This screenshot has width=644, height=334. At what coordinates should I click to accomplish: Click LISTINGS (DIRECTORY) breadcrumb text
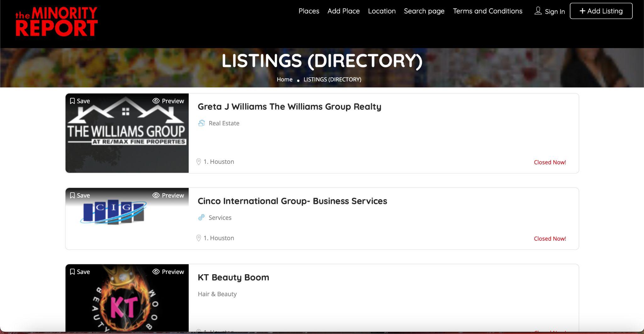coord(332,79)
